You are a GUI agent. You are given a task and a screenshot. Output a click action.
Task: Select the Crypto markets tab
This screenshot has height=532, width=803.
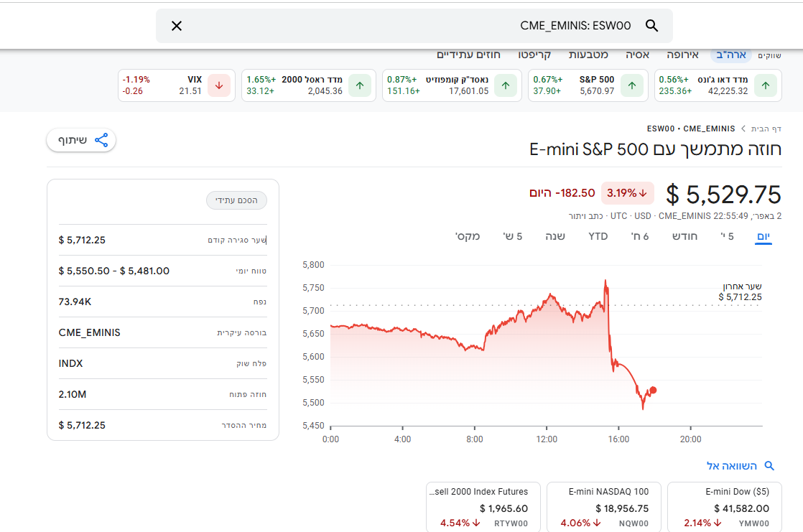534,55
